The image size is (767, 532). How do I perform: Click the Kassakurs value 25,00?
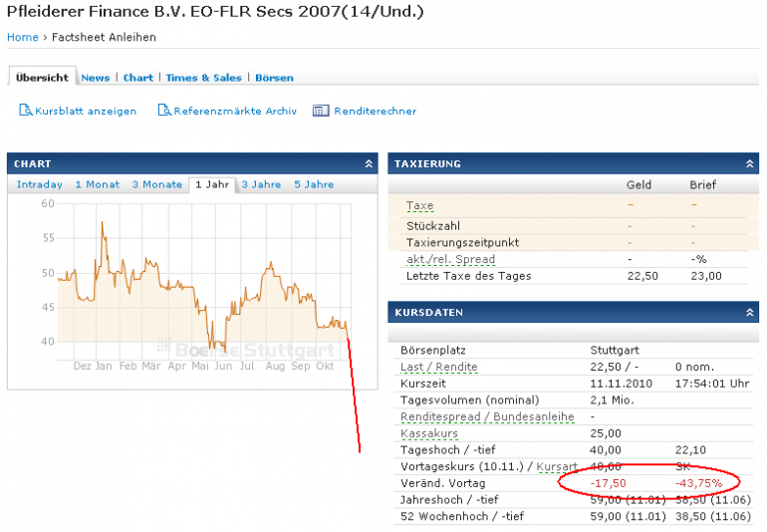[x=606, y=433]
